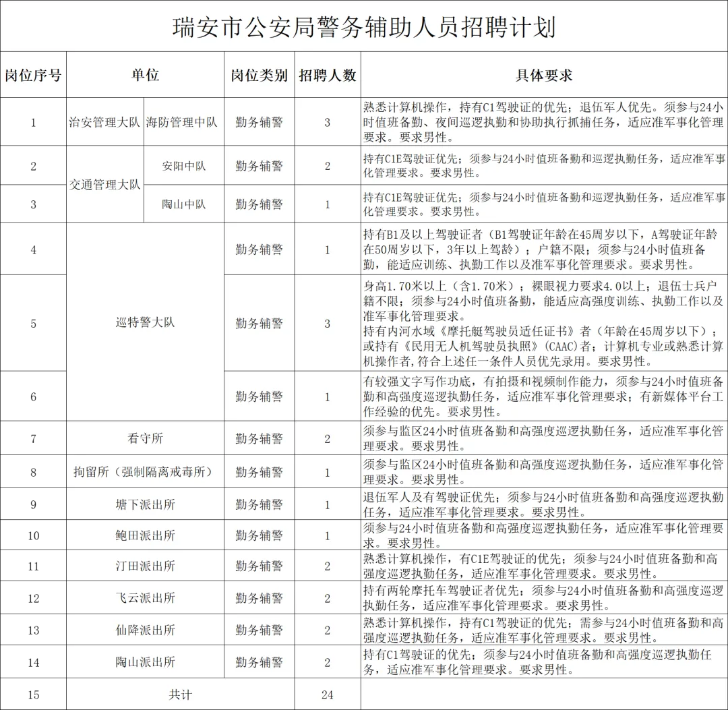The height and width of the screenshot is (710, 728).
Task: Click the 塘下派出所 cell
Action: click(x=145, y=504)
